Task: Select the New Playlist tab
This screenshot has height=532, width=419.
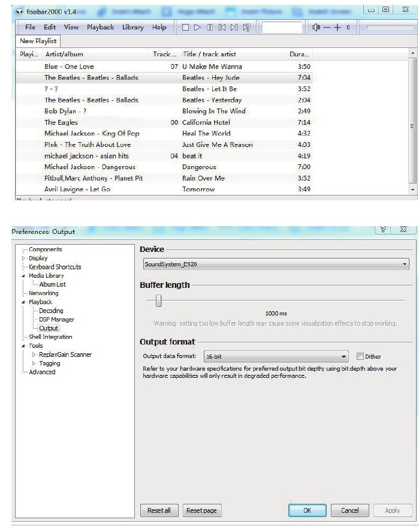Action: click(x=38, y=41)
